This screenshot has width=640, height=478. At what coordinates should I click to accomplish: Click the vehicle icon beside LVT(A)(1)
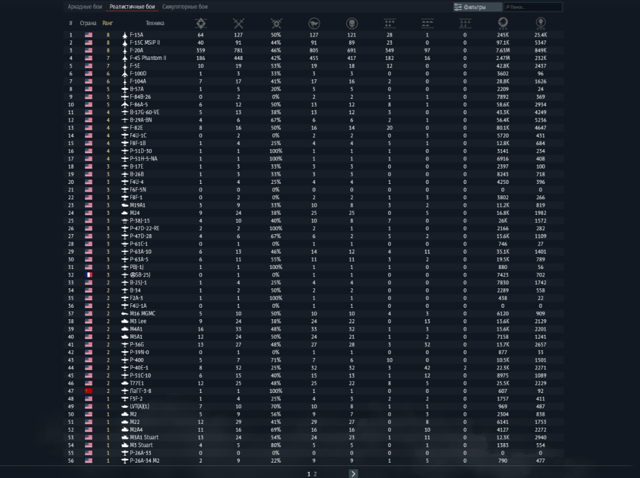coord(125,407)
